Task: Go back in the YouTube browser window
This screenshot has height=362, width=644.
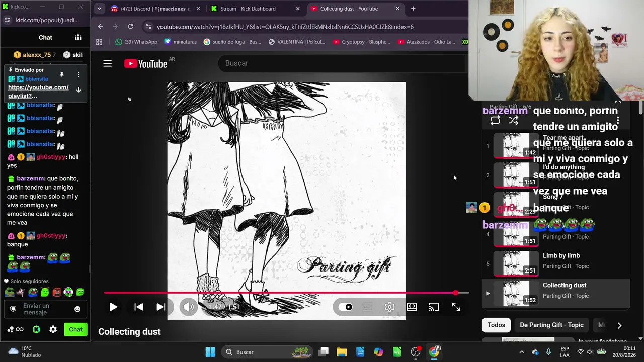Action: point(101,27)
